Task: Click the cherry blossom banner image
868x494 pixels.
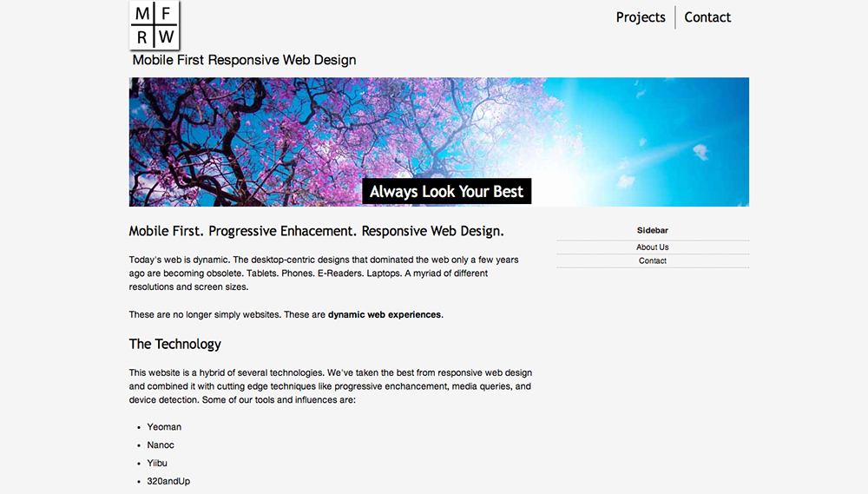Action: point(439,142)
